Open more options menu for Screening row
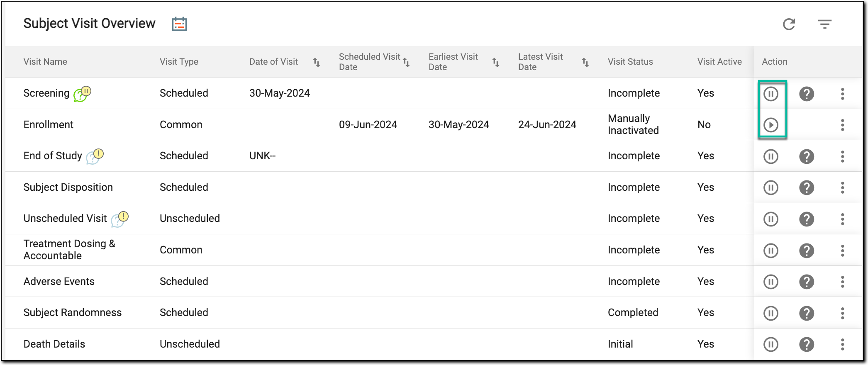This screenshot has width=868, height=365. pos(842,94)
